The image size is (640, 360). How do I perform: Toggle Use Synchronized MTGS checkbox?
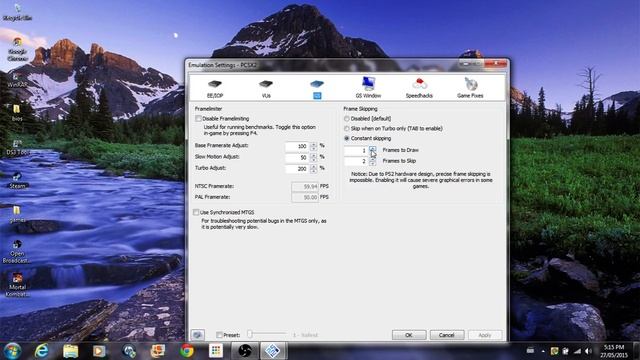[196, 212]
